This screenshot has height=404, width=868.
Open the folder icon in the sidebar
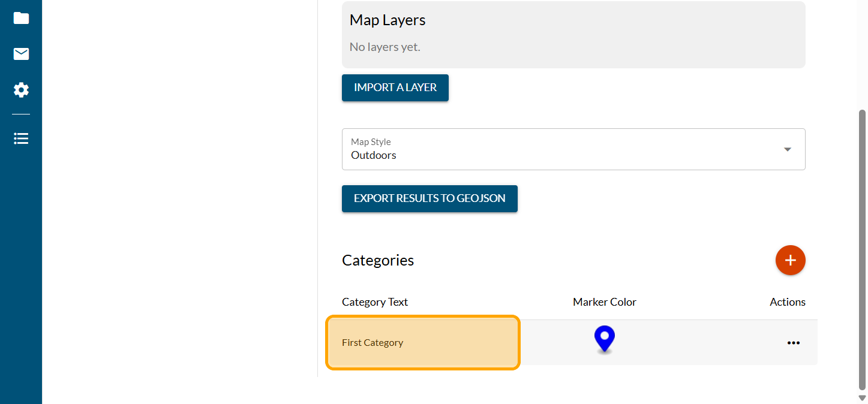click(21, 18)
